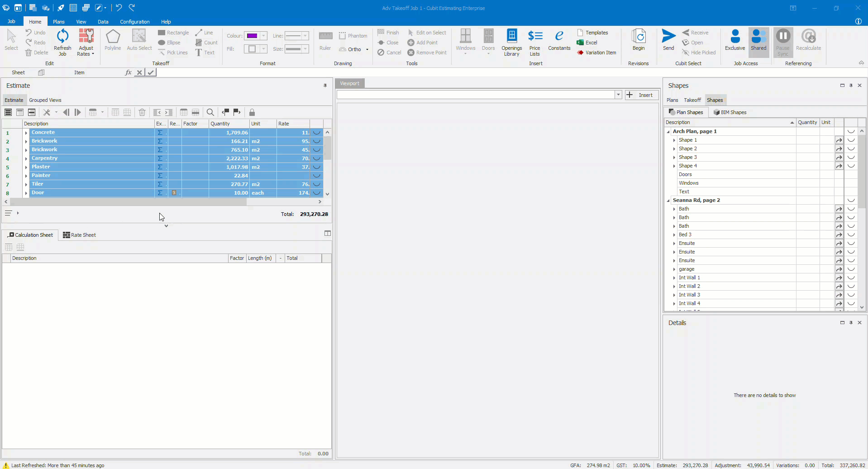The width and height of the screenshot is (868, 469).
Task: Pick the Count takeoff tool
Action: (206, 43)
